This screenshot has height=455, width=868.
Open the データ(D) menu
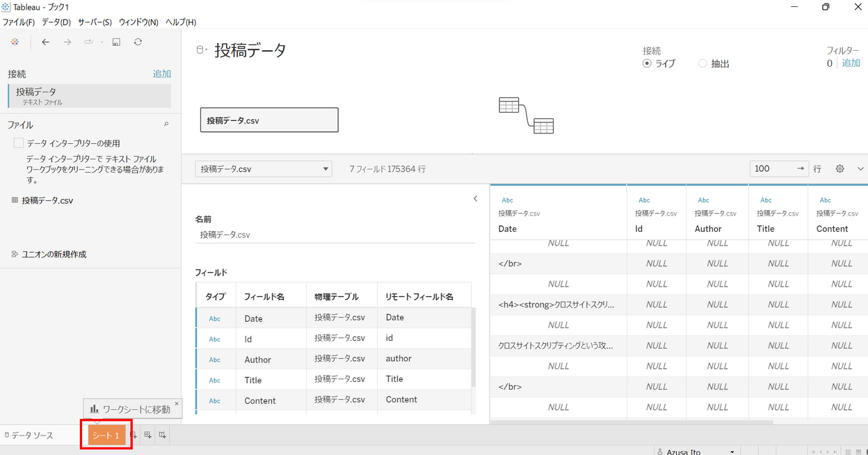[x=56, y=22]
